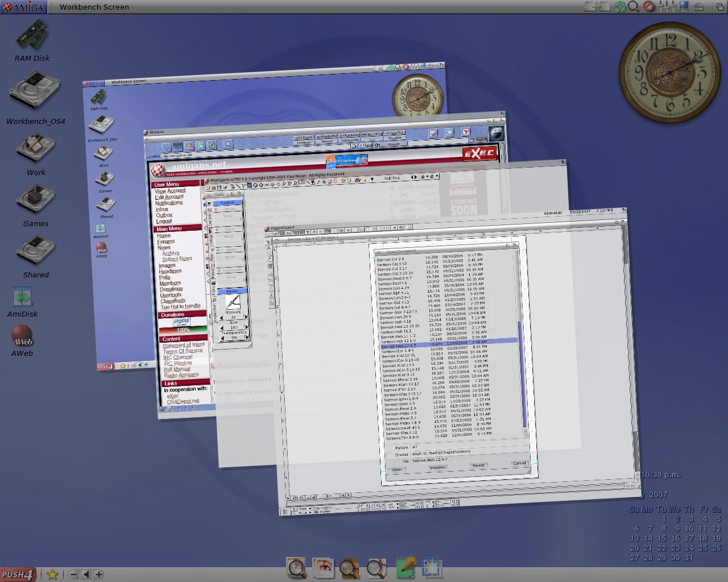Open the RAM Disk desktop icon
This screenshot has width=728, height=582.
[x=32, y=34]
